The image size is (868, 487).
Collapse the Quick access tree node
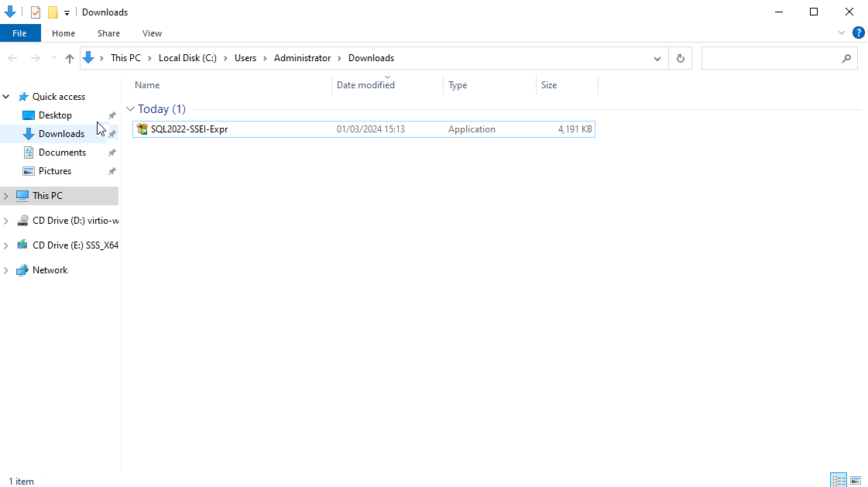(x=6, y=96)
